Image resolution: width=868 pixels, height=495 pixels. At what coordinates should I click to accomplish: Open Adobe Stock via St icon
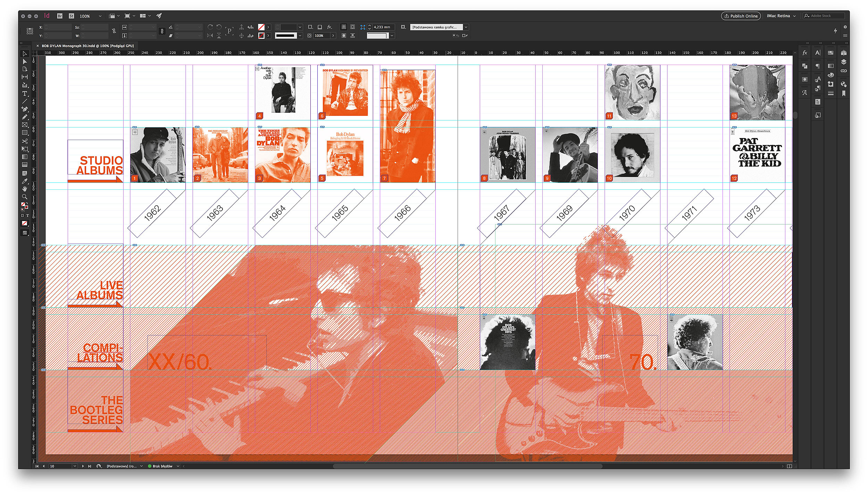tap(71, 16)
